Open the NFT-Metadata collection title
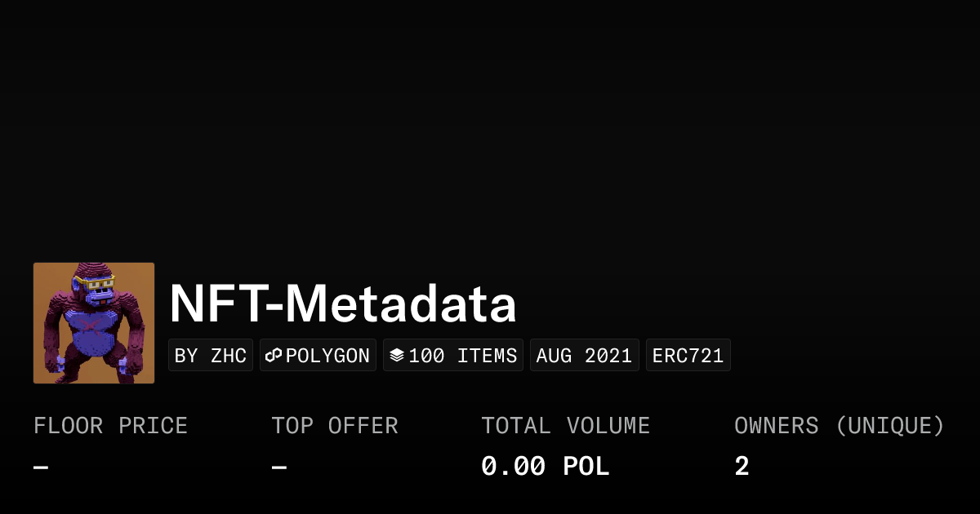Screen dimensions: 980x514 pos(343,304)
